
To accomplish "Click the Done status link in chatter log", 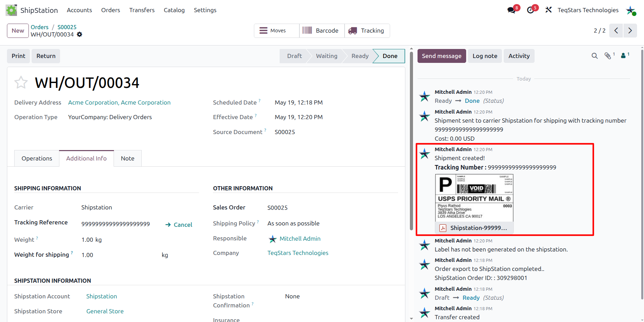I will (x=472, y=101).
